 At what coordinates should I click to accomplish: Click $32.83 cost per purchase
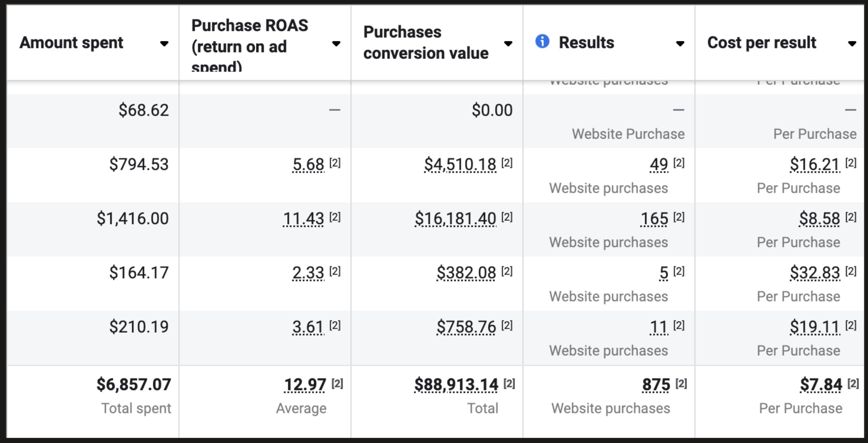pyautogui.click(x=815, y=273)
